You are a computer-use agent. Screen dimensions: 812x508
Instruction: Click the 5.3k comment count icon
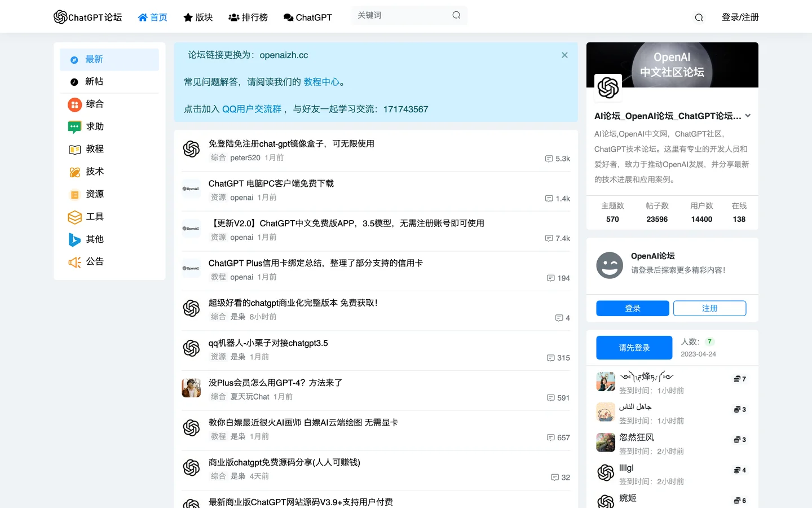pos(549,159)
